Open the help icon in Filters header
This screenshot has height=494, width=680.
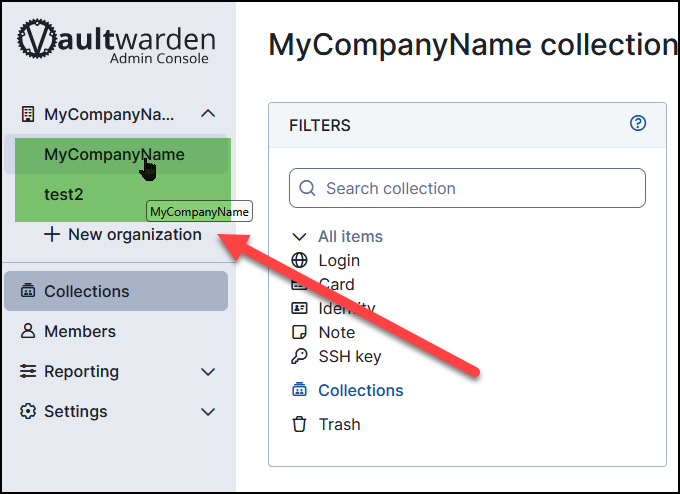[638, 124]
